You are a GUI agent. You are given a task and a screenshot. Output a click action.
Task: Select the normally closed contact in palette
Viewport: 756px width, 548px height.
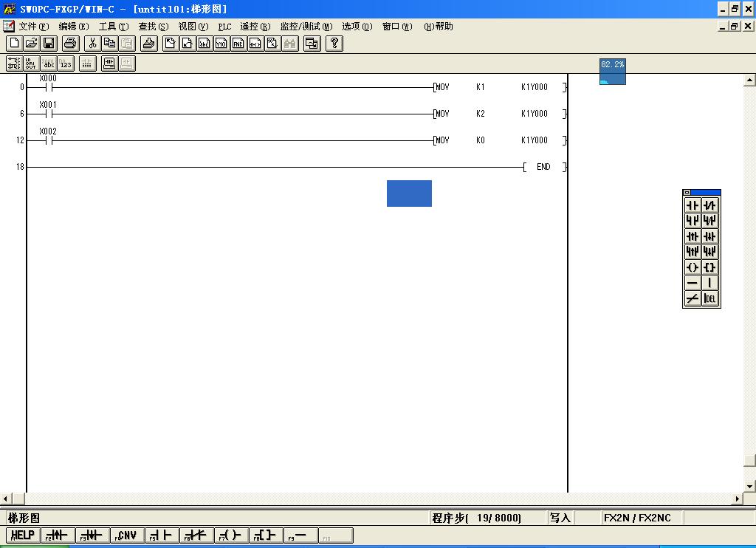[x=709, y=205]
